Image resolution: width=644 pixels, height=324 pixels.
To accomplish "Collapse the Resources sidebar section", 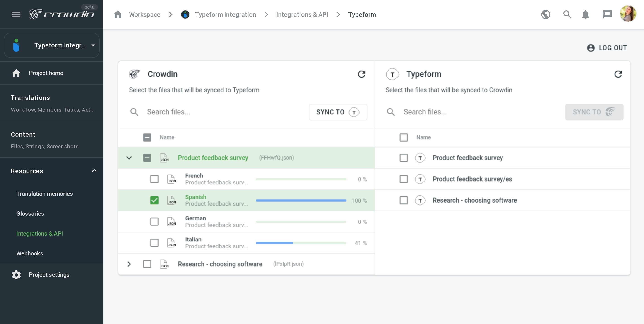I will pos(94,171).
